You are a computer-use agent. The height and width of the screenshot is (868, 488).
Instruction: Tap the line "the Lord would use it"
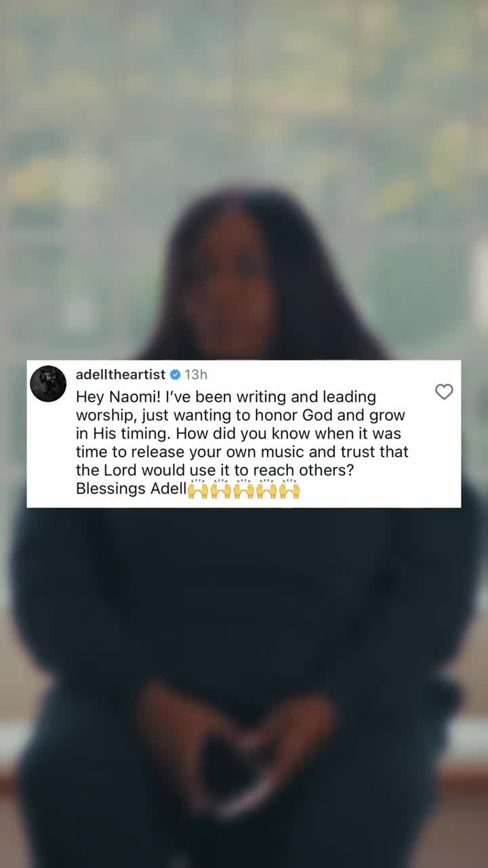pyautogui.click(x=216, y=470)
